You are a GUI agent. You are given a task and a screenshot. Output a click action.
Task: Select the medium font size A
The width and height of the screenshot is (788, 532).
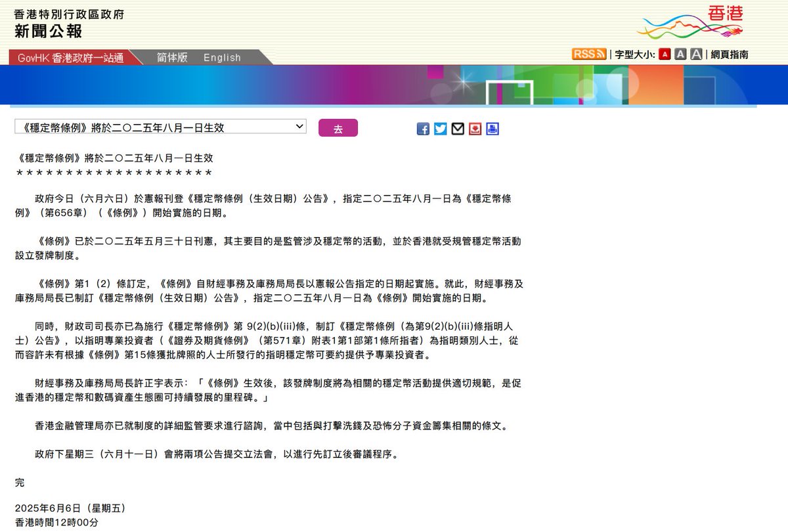pyautogui.click(x=680, y=55)
